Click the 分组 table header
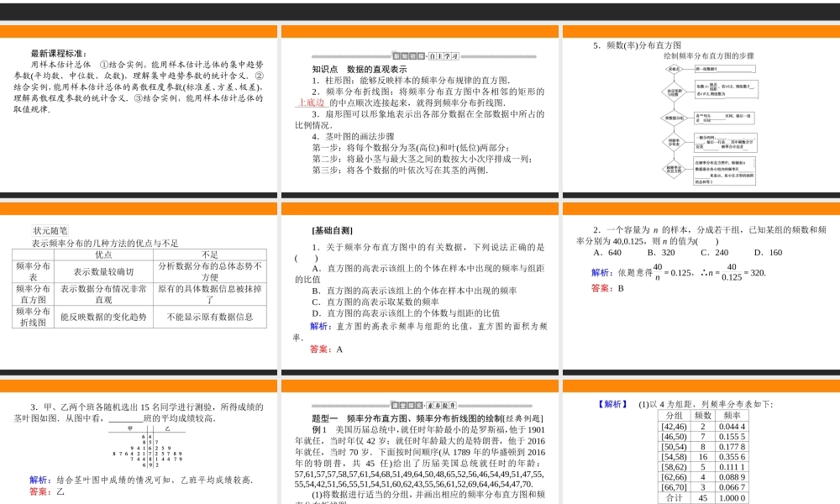Viewport: 840px width, 504px height. pyautogui.click(x=674, y=415)
